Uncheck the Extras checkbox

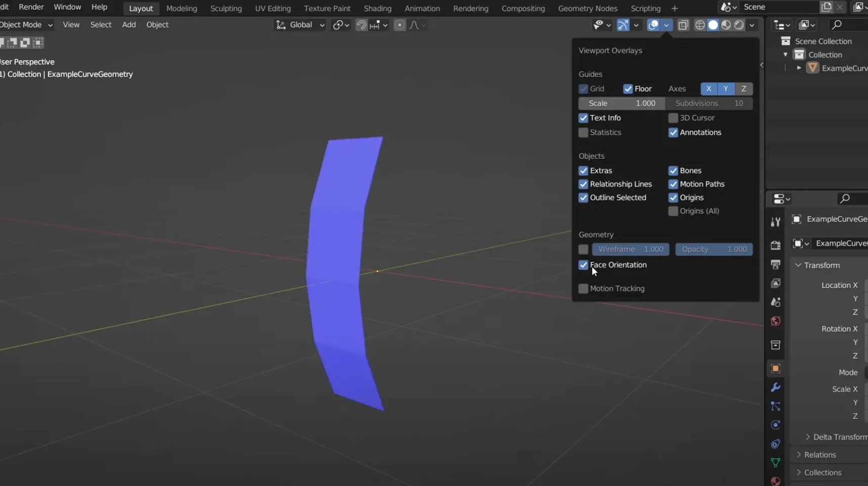584,171
